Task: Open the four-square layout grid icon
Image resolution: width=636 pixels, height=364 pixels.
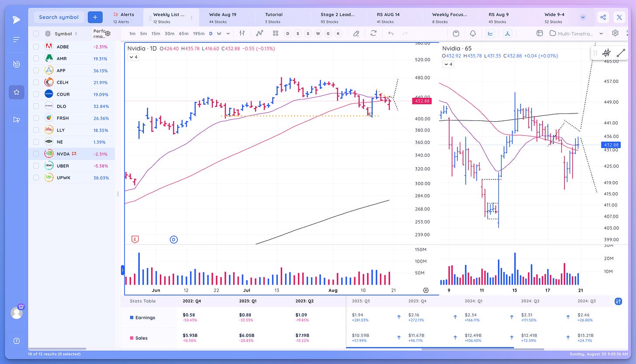Action: point(275,33)
